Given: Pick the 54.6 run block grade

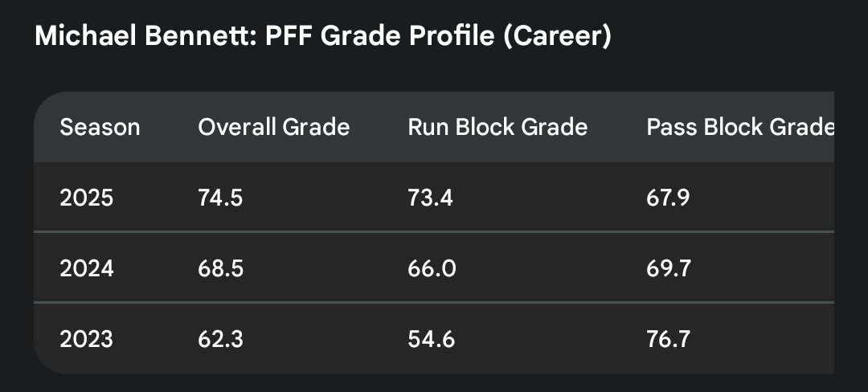Looking at the screenshot, I should [431, 338].
